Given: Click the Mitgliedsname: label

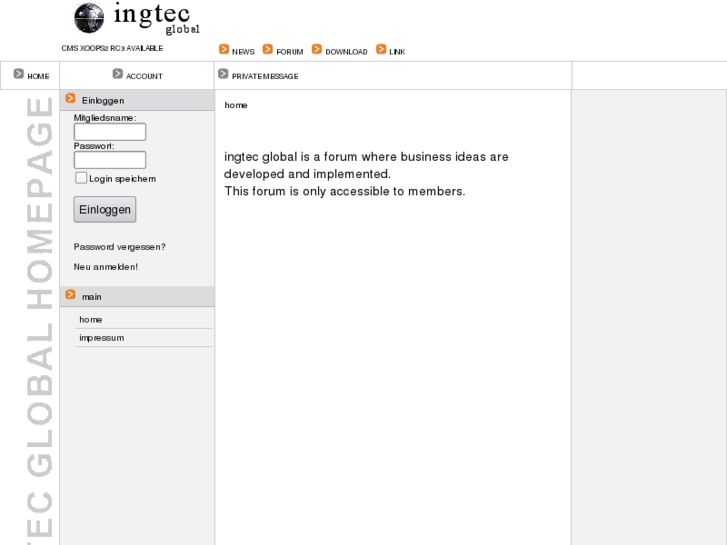Looking at the screenshot, I should click(x=105, y=118).
